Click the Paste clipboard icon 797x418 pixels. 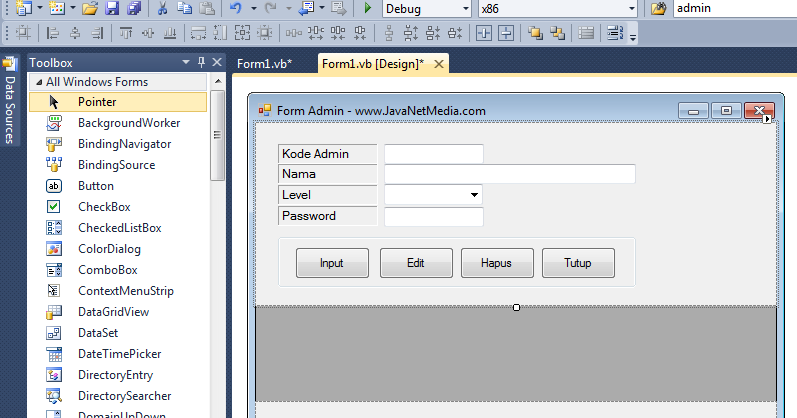tap(206, 8)
